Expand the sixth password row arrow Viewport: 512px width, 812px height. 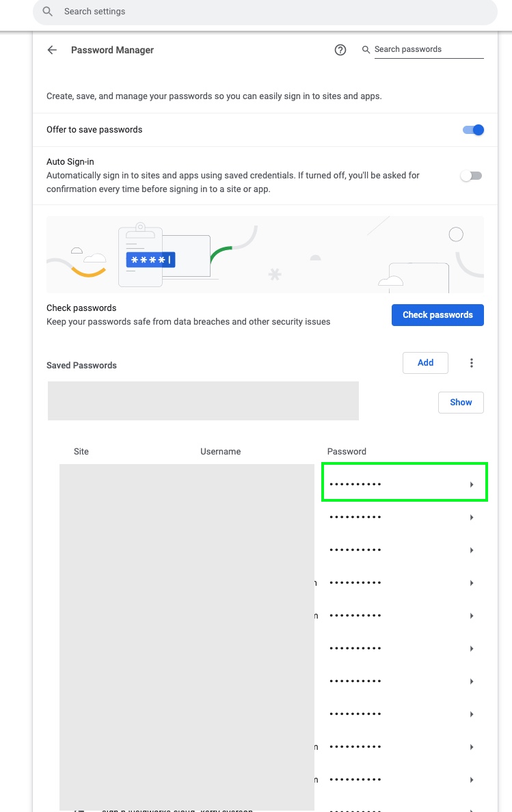point(472,649)
